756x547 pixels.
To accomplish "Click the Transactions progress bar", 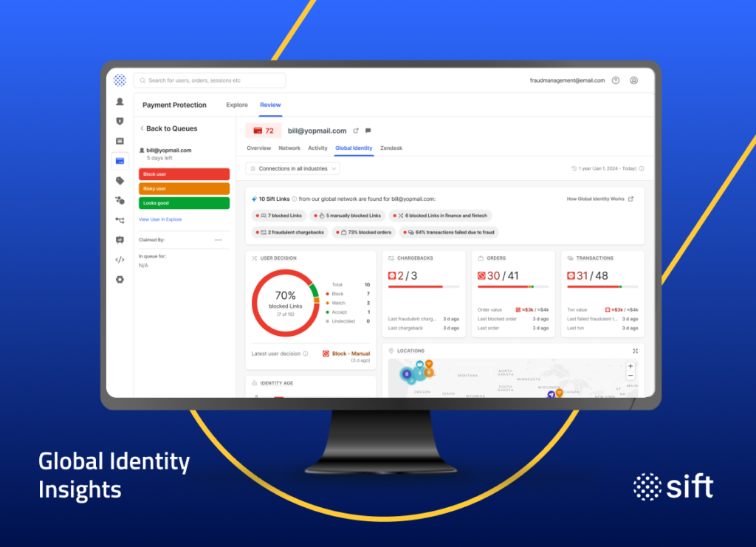I will click(x=602, y=286).
